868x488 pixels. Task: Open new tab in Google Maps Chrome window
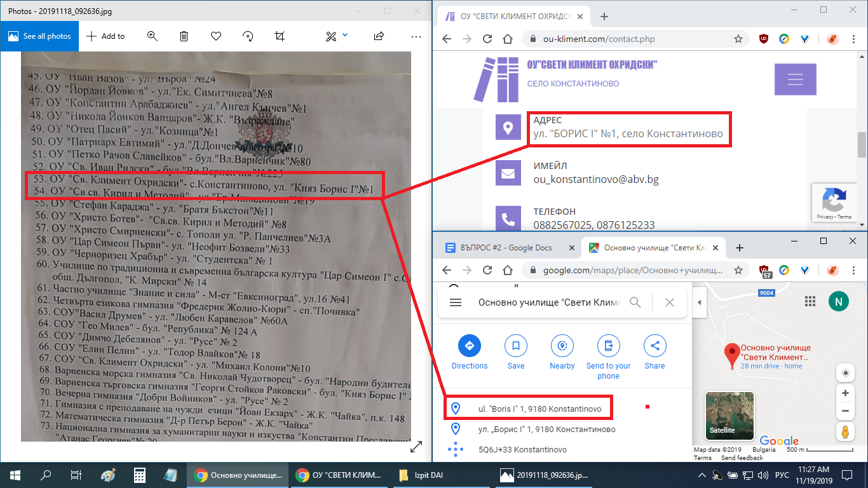(x=739, y=248)
